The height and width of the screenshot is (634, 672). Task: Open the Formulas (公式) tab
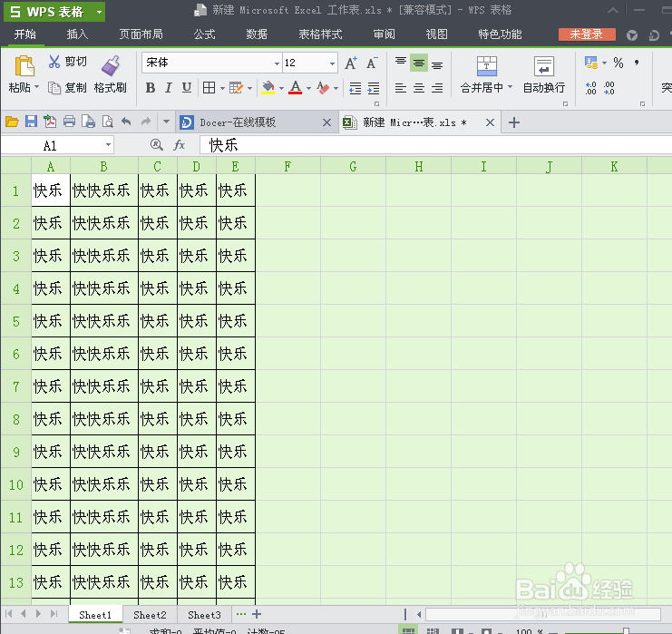point(204,34)
